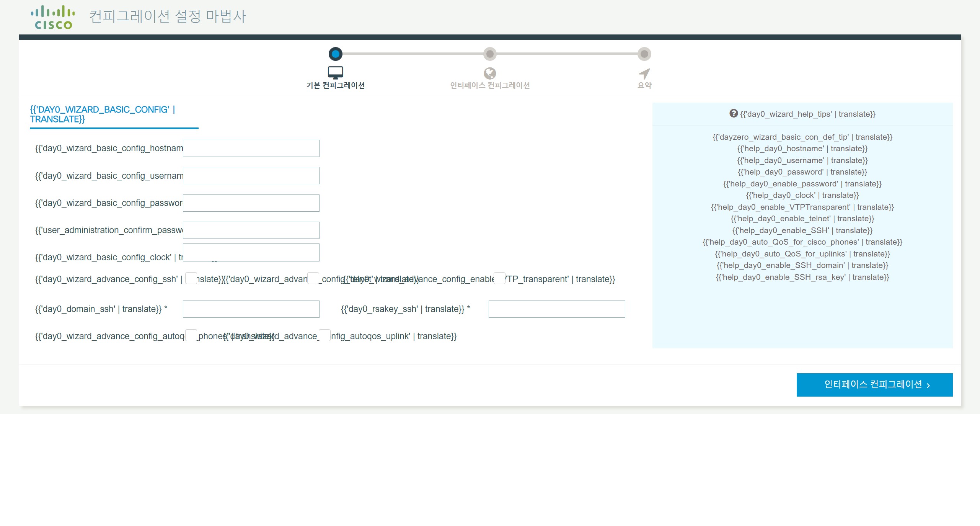Click the help_day0_enable_telnet tip text
980x526 pixels.
pyautogui.click(x=802, y=219)
